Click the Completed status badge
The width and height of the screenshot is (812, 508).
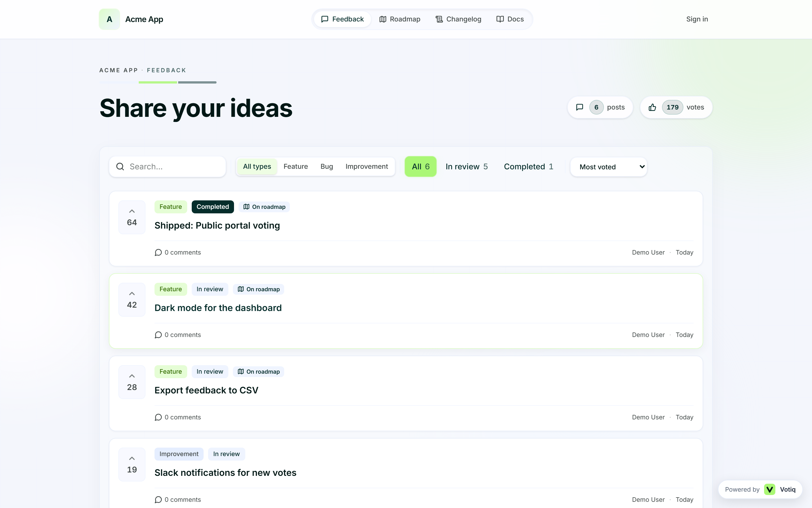[213, 207]
